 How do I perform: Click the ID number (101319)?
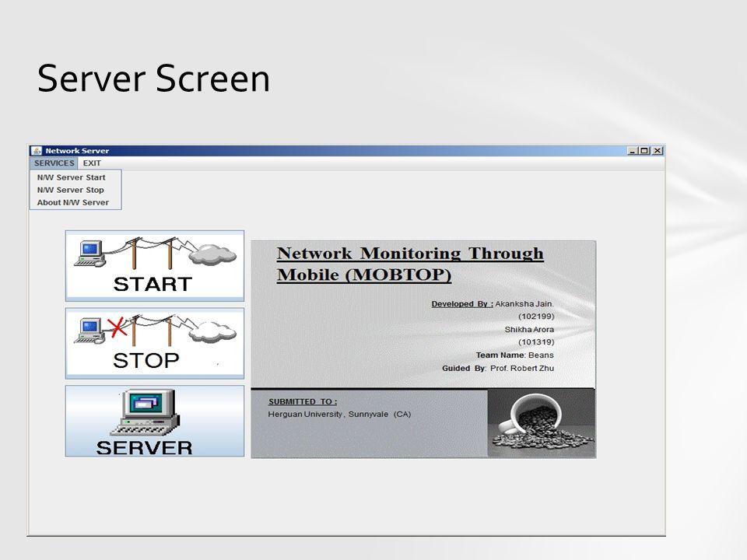point(536,342)
